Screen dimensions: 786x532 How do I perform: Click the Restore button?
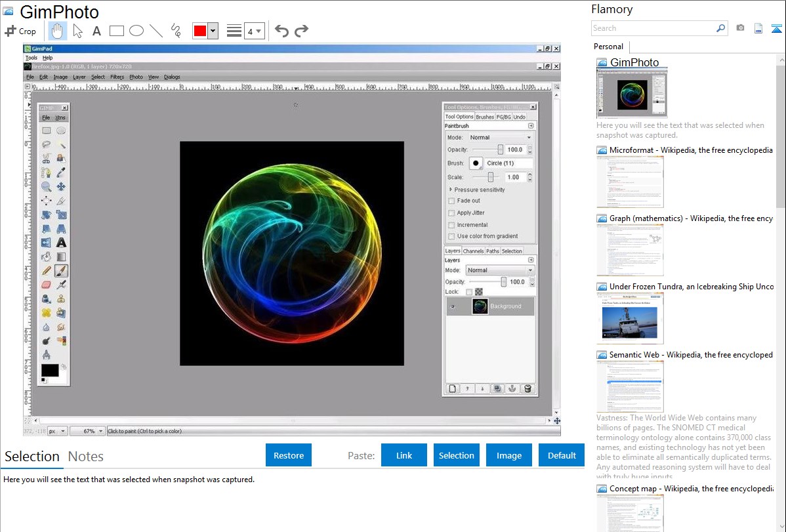(x=289, y=455)
